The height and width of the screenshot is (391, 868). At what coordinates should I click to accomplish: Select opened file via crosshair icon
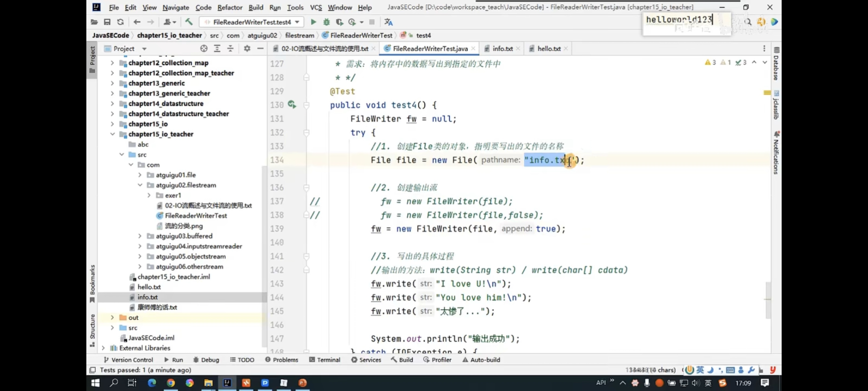coord(204,49)
